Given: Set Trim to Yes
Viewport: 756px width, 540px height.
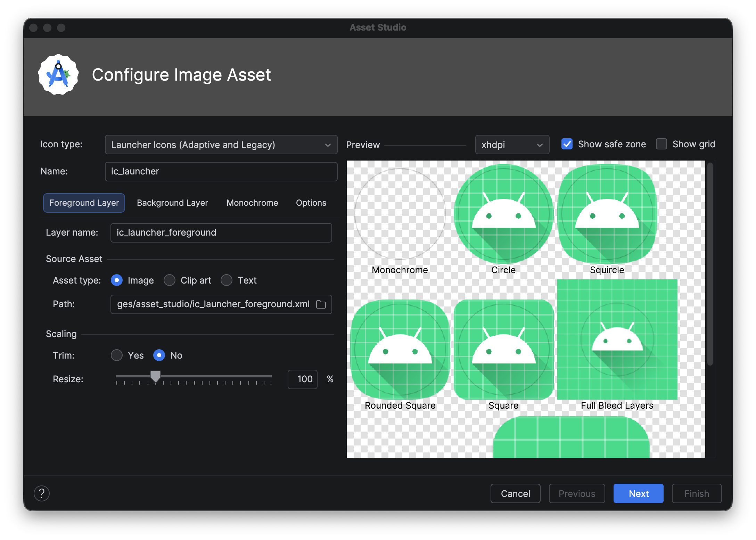Looking at the screenshot, I should click(117, 355).
